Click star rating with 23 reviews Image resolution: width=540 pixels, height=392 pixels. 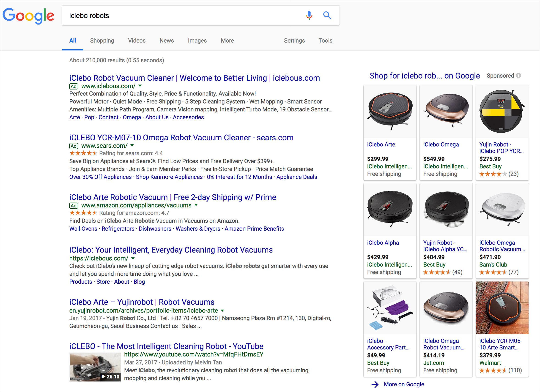click(x=493, y=174)
